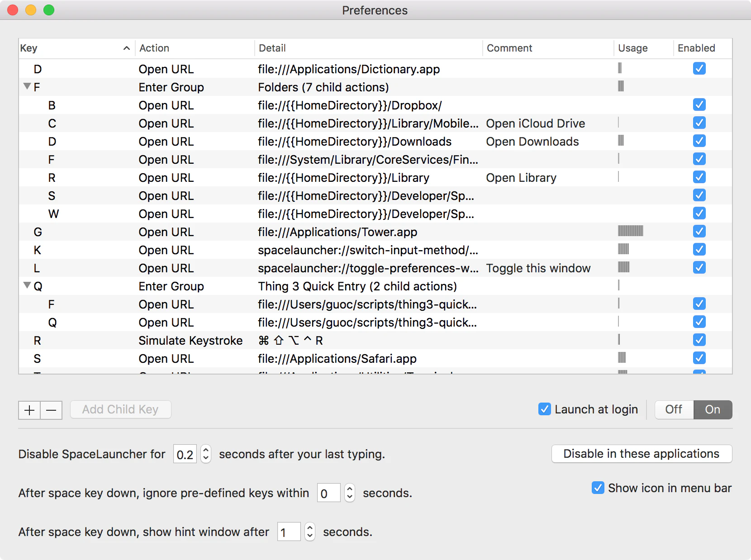Click the disable delay input showing 0.2
The image size is (751, 560).
point(185,454)
